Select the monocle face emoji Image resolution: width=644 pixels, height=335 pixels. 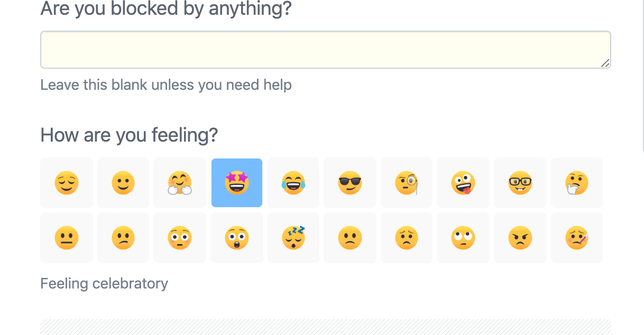pyautogui.click(x=406, y=183)
